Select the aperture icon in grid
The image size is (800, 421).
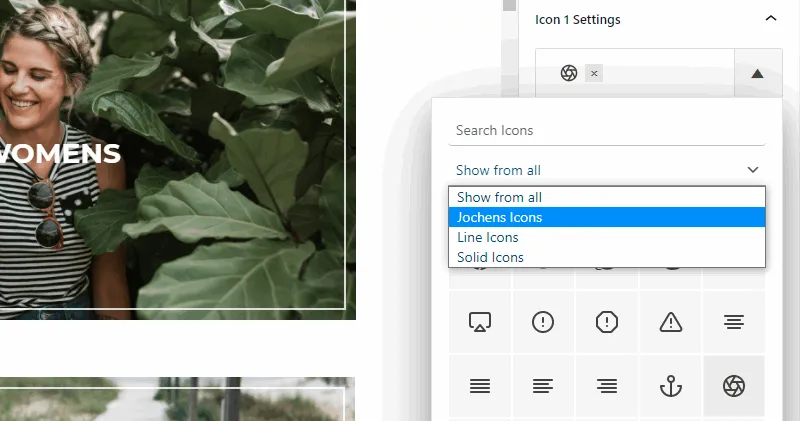pyautogui.click(x=734, y=386)
